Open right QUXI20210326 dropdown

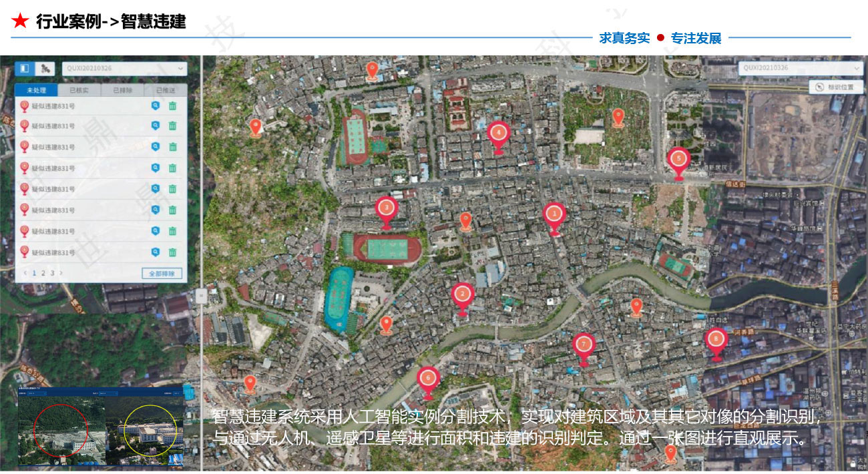coord(801,68)
